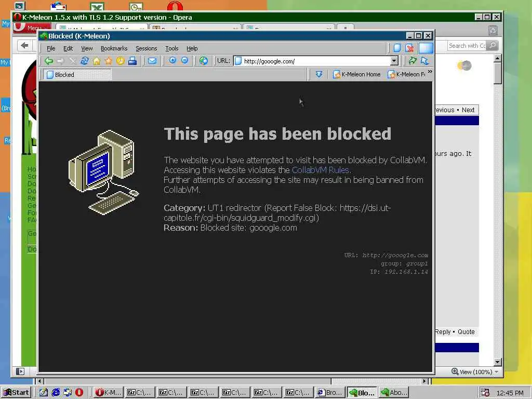Expand the bookmarks toolbar overflow chevron
Screen dimensions: 532x399
point(430,72)
